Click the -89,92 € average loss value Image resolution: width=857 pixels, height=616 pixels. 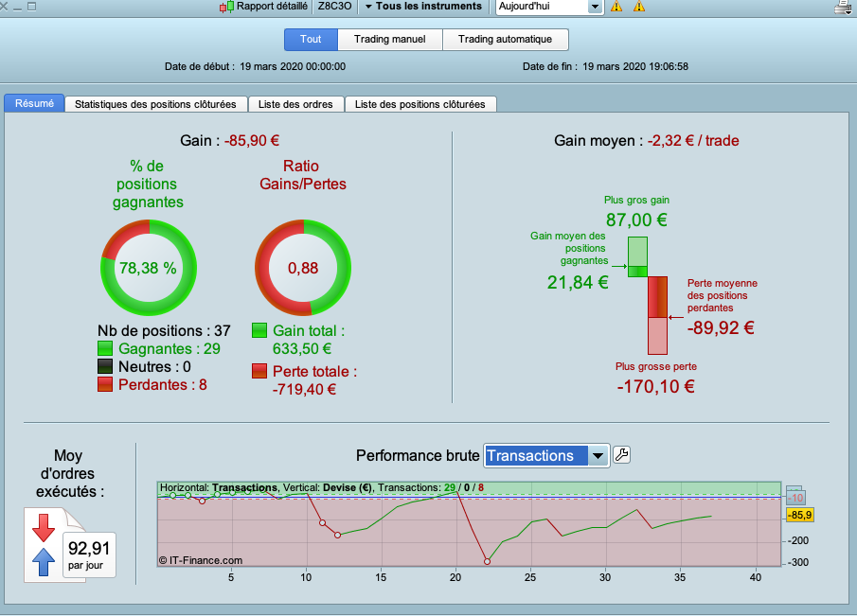tap(721, 327)
